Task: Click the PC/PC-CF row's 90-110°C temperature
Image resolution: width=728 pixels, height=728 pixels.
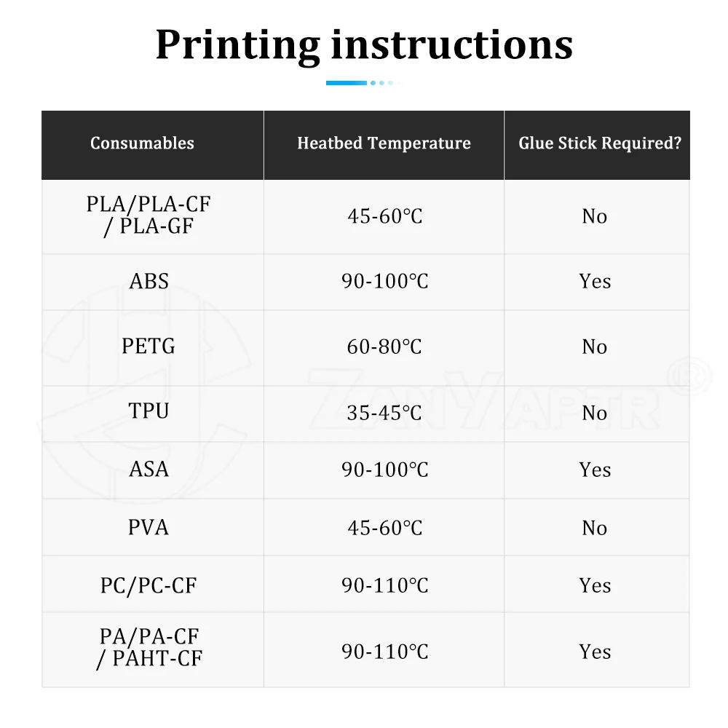Action: (x=385, y=586)
